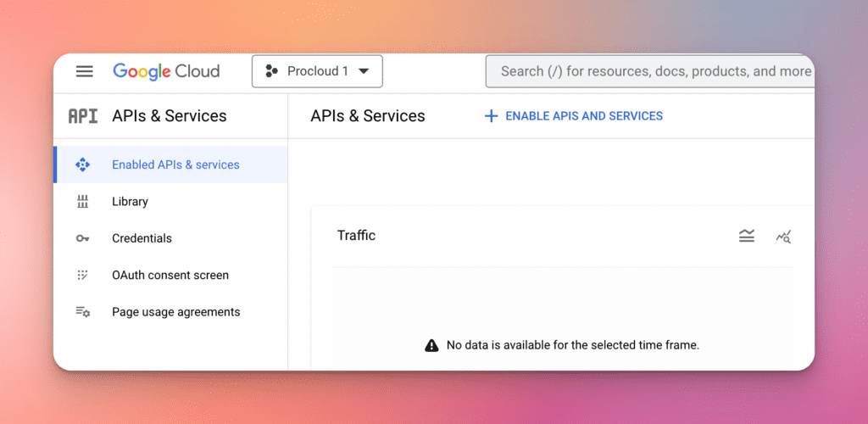Click the dropdown arrow next to Procloud 1
Screen dimensions: 868x424
(364, 71)
